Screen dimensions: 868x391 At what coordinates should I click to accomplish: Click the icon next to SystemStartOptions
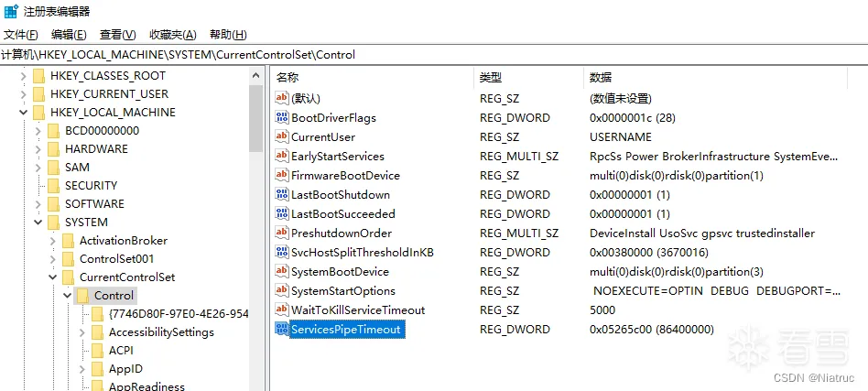click(x=282, y=291)
